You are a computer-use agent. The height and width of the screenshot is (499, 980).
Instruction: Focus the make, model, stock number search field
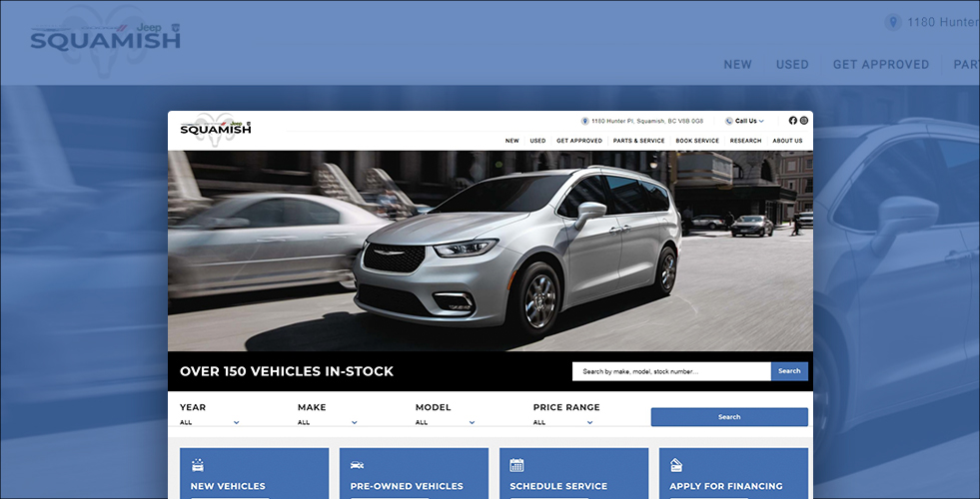pyautogui.click(x=671, y=371)
